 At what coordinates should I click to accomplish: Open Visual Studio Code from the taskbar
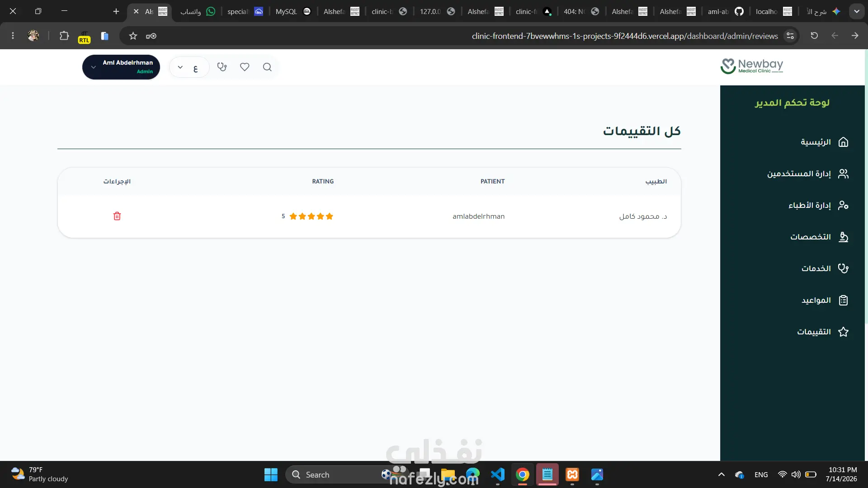pyautogui.click(x=498, y=474)
